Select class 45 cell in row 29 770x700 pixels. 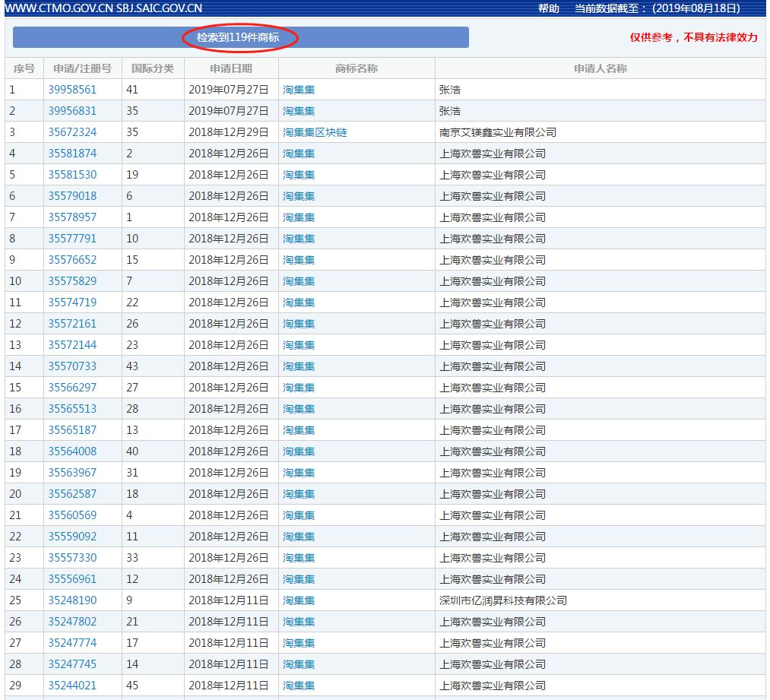click(x=153, y=686)
